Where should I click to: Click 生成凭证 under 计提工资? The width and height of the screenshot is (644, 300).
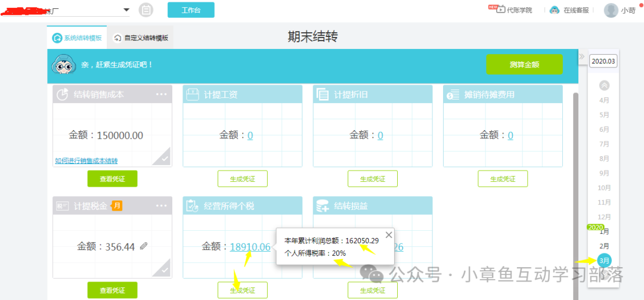coord(242,179)
